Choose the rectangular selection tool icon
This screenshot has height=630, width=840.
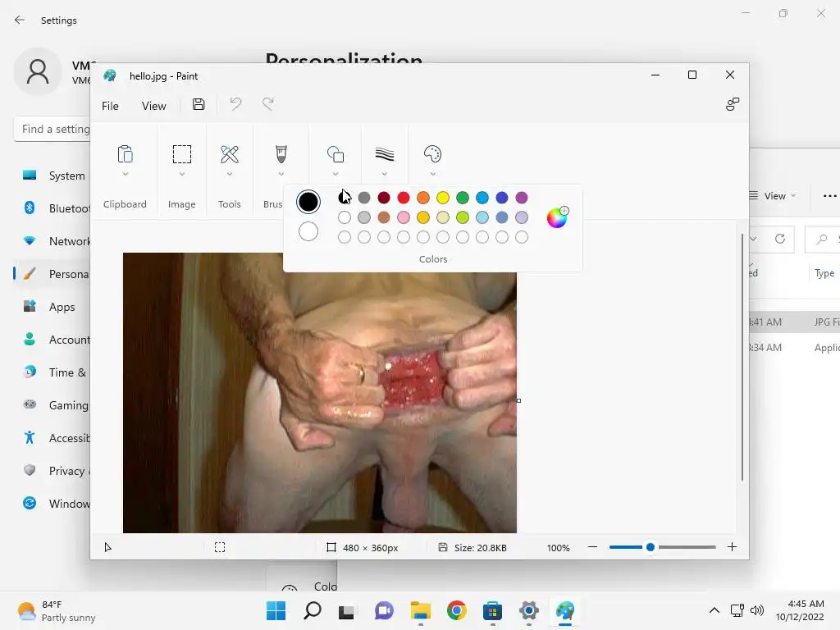tap(181, 154)
